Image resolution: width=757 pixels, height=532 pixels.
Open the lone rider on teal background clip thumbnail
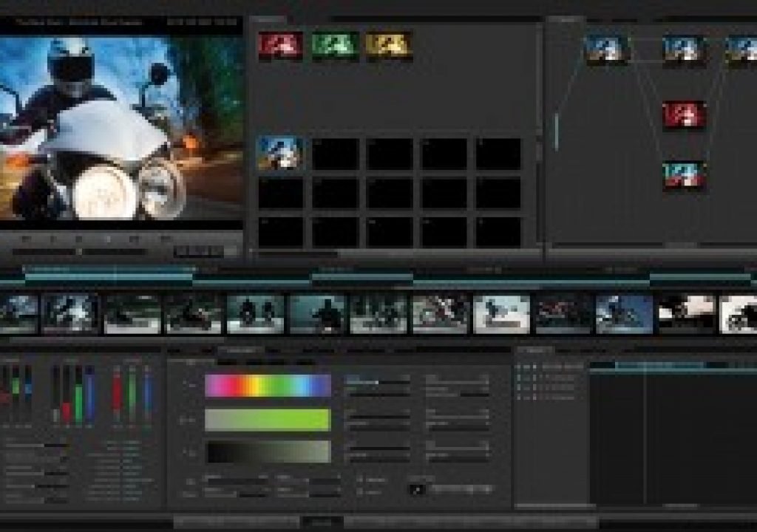point(317,315)
